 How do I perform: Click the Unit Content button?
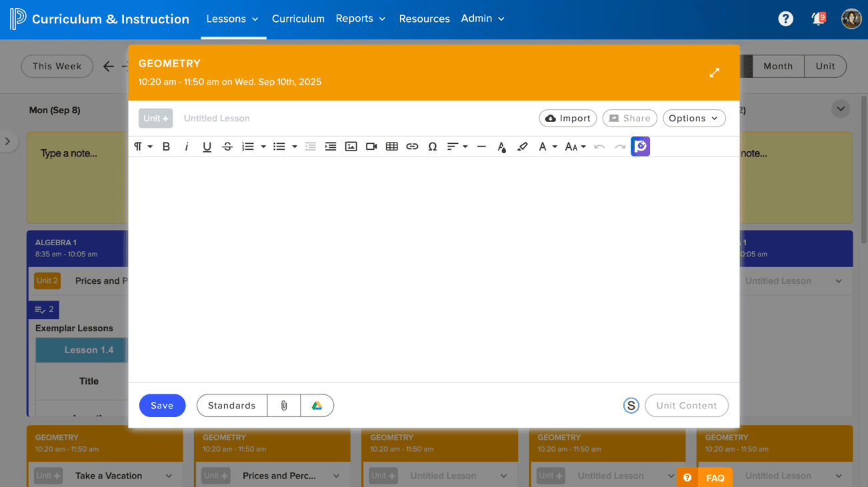pyautogui.click(x=687, y=405)
